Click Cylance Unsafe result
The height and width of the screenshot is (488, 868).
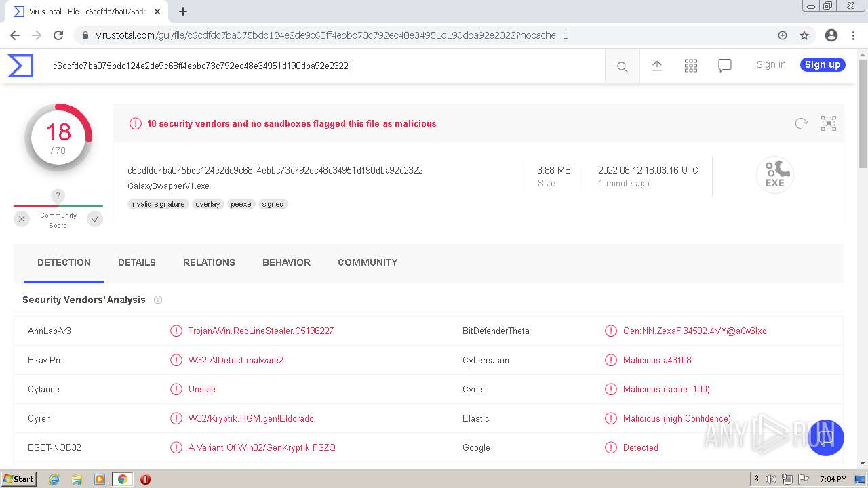202,390
